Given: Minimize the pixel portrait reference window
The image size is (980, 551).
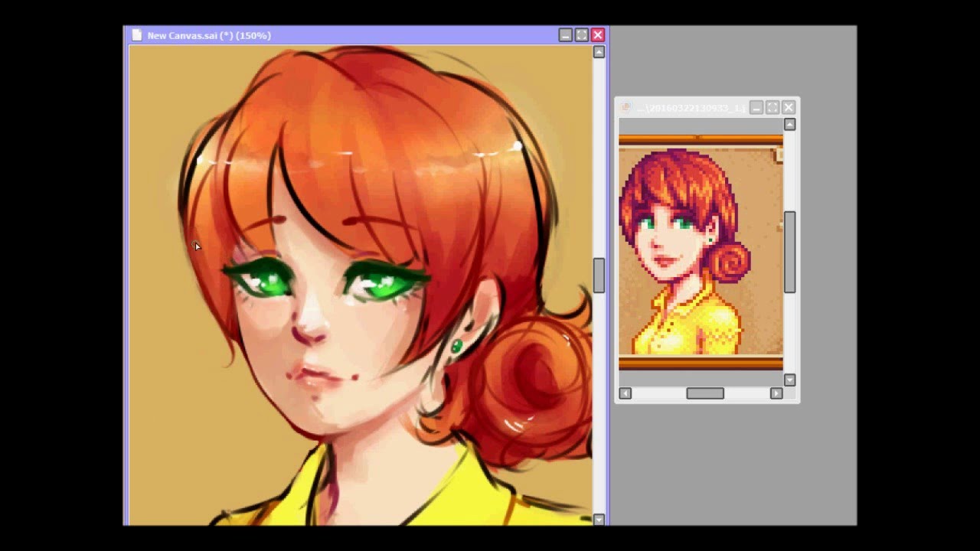Looking at the screenshot, I should [x=756, y=108].
